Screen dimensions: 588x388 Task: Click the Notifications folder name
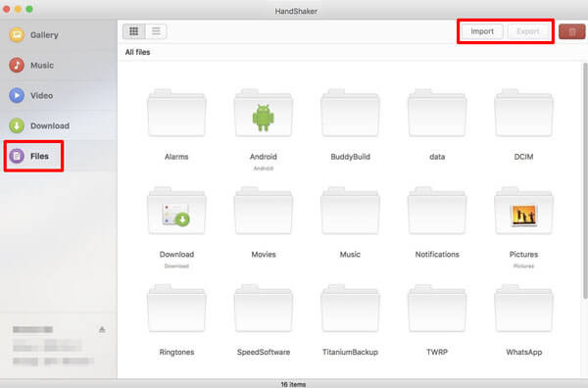[437, 255]
